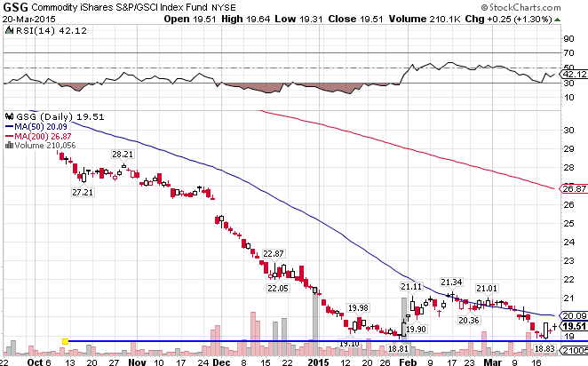
Task: Click the date 20-Mar-2015
Action: tap(29, 20)
